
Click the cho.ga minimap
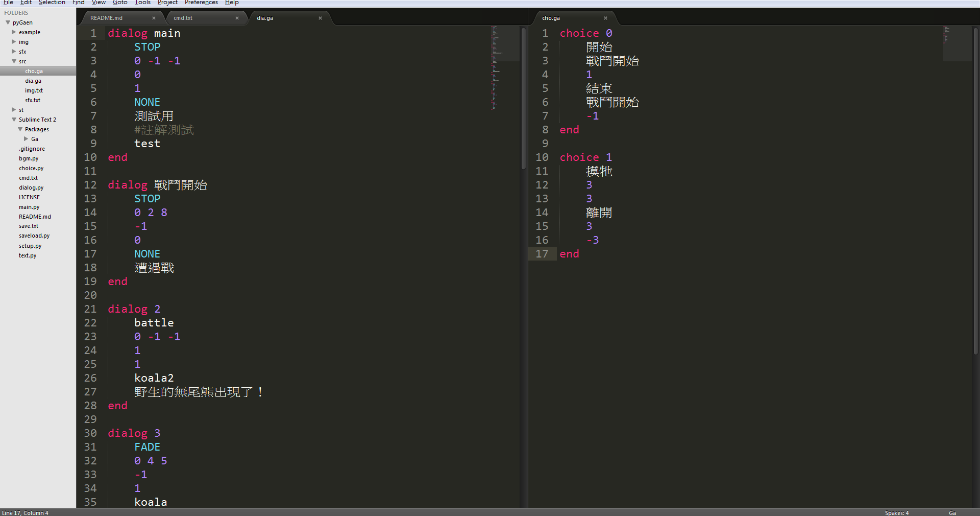pyautogui.click(x=957, y=43)
